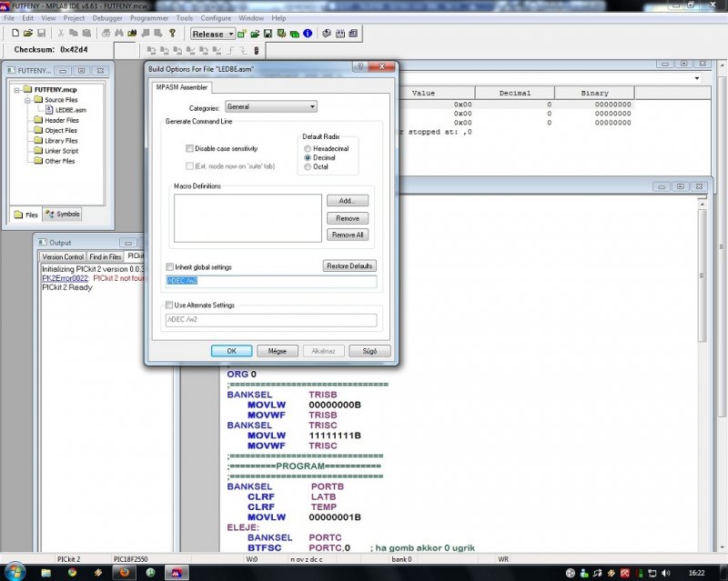Switch to Files tab in project panel

coord(26,215)
